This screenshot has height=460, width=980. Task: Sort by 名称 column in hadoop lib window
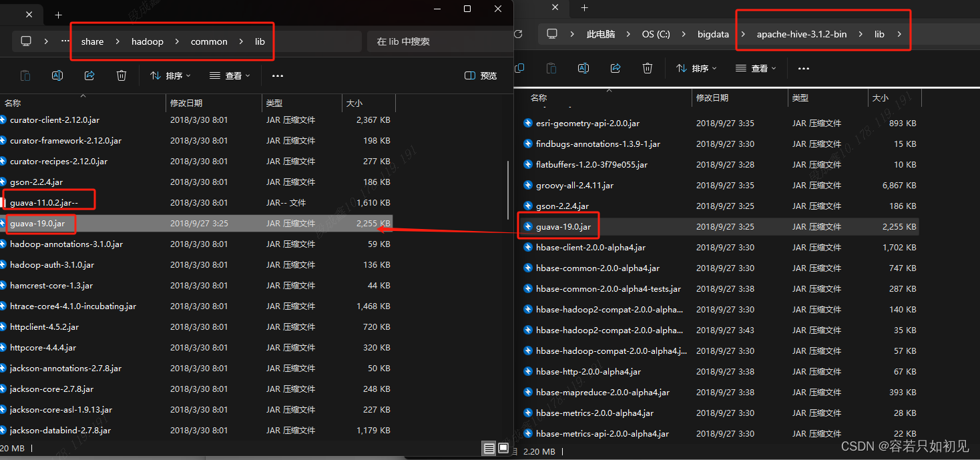pos(83,103)
